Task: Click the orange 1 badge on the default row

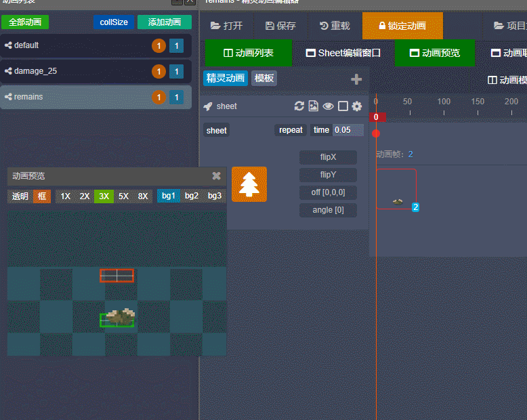Action: coord(159,45)
